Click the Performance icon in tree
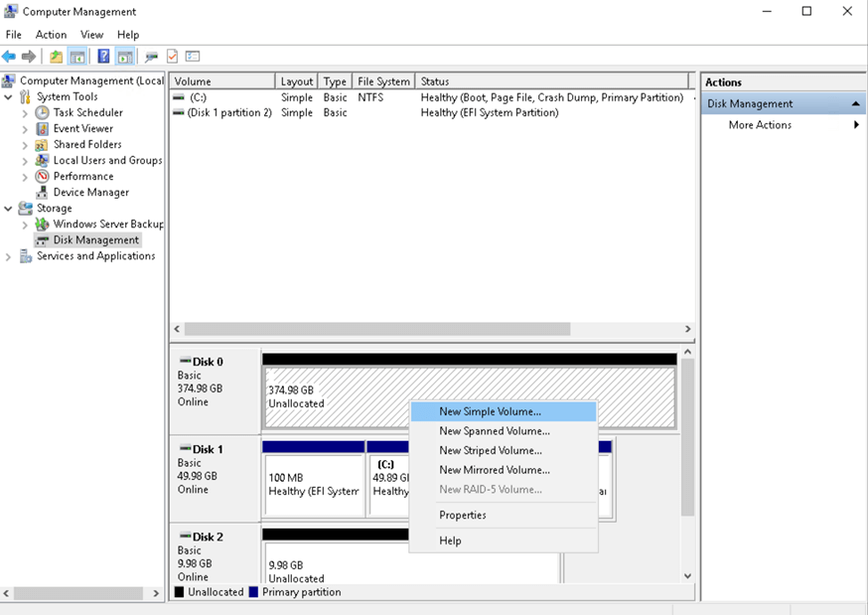 43,176
